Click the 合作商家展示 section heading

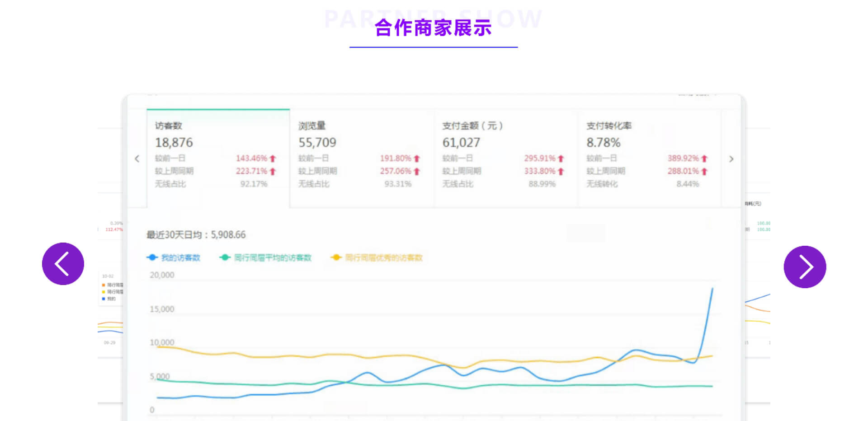tap(433, 28)
